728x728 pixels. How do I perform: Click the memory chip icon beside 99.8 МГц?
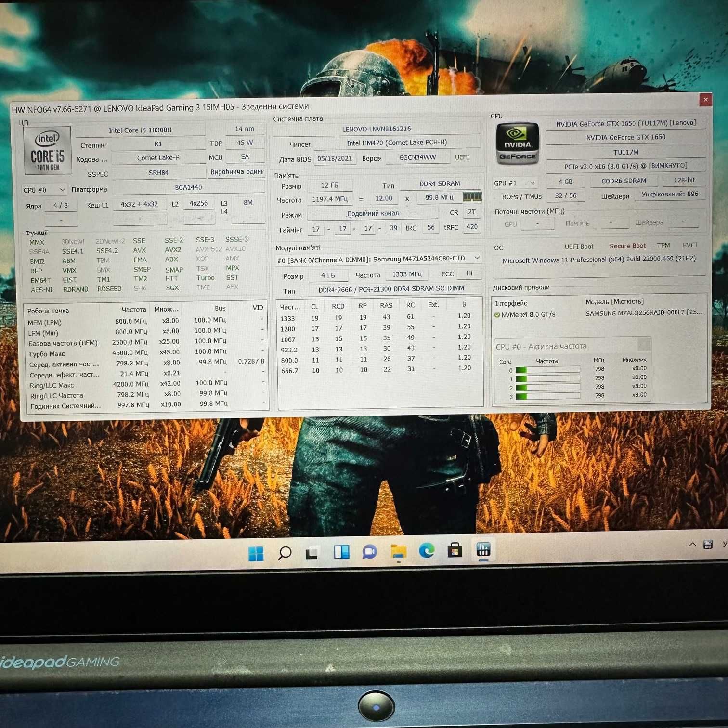[x=472, y=196]
